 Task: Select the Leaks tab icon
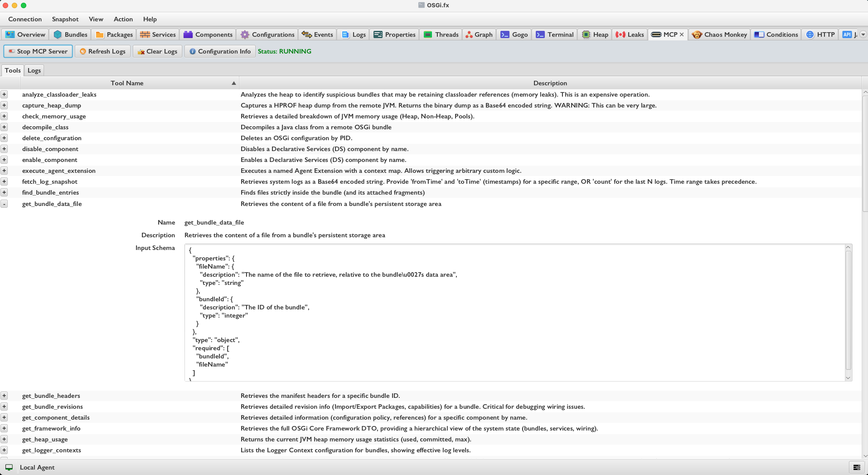coord(621,34)
